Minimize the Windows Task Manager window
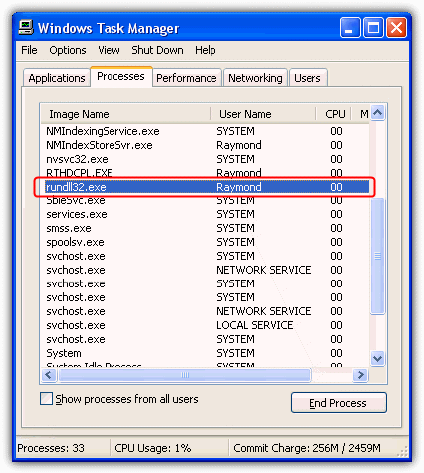Screen dimensions: 424x473 click(x=350, y=27)
